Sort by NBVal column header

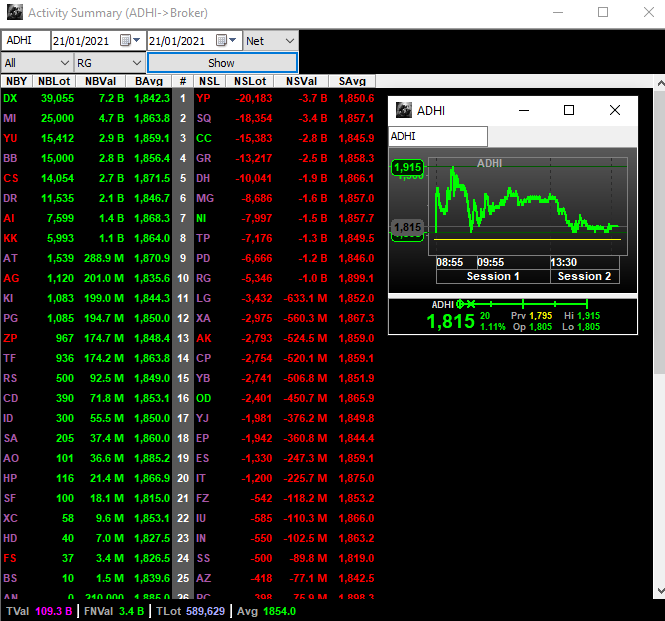(101, 81)
